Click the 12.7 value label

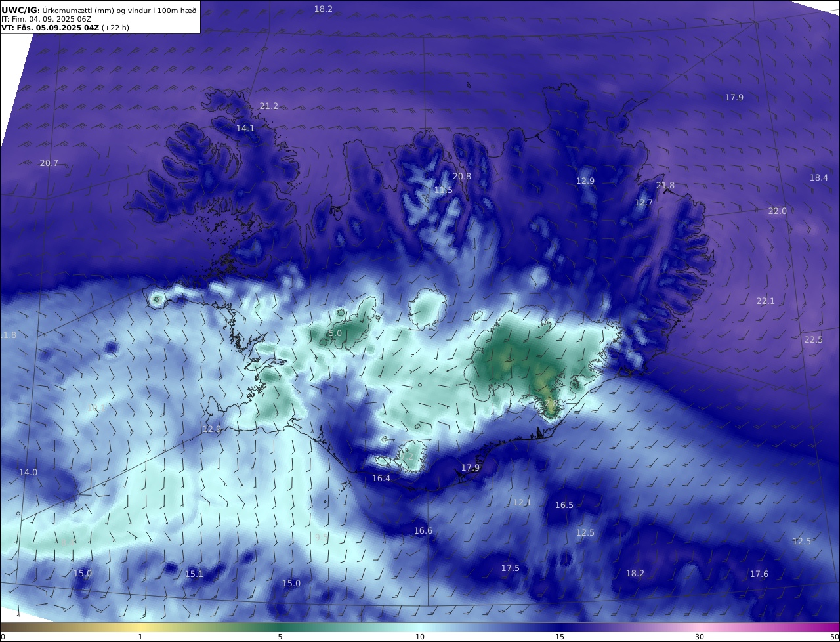coord(644,203)
